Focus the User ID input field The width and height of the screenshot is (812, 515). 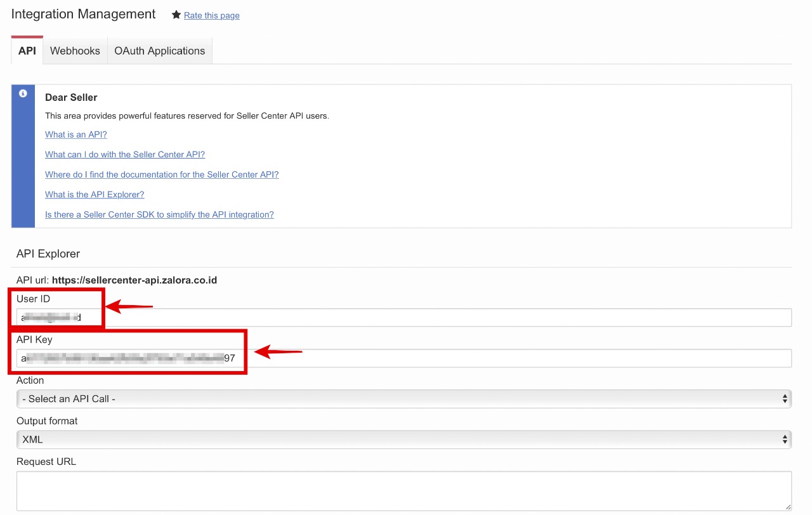[444, 317]
